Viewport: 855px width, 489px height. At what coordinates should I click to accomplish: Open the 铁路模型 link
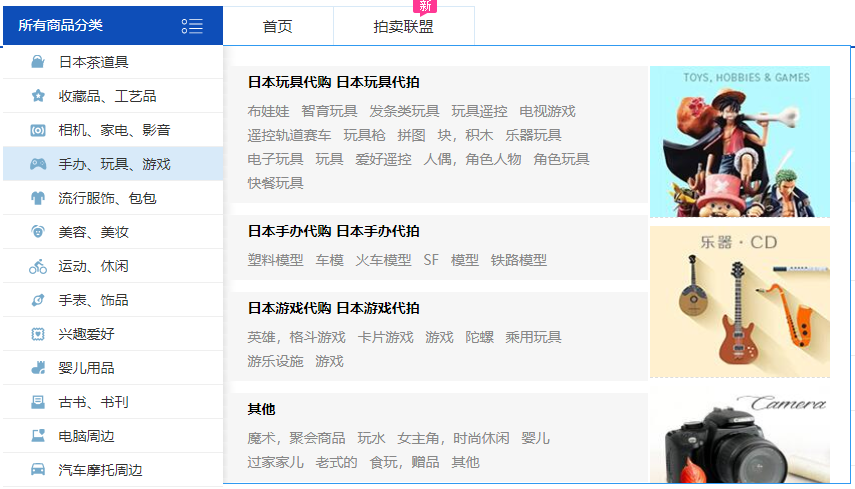(518, 260)
